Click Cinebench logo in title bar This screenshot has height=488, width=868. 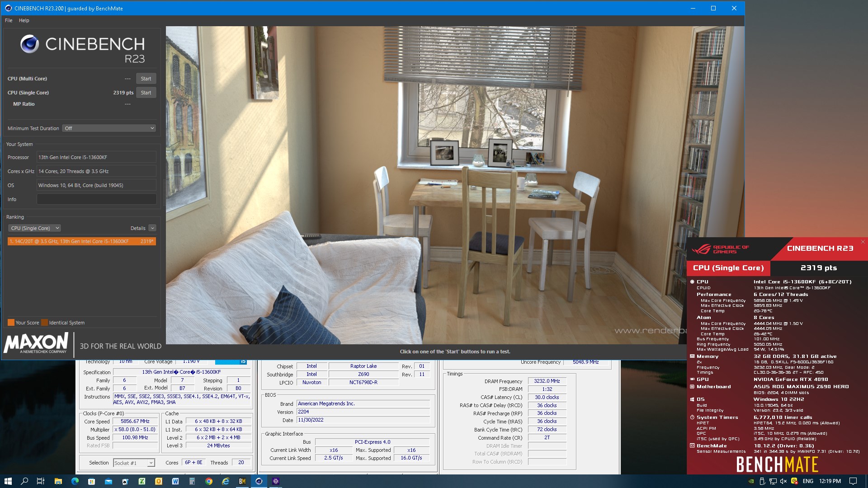tap(8, 8)
